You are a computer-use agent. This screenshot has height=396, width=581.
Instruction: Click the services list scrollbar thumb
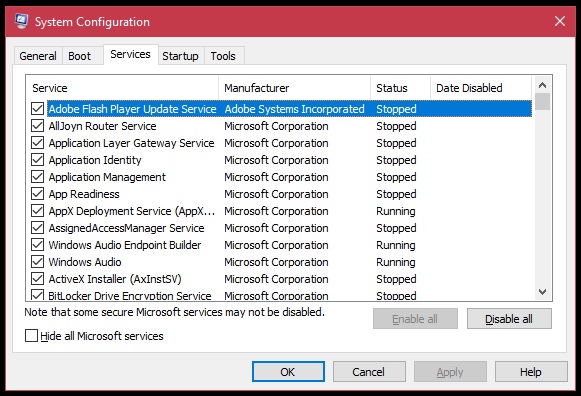pos(542,102)
